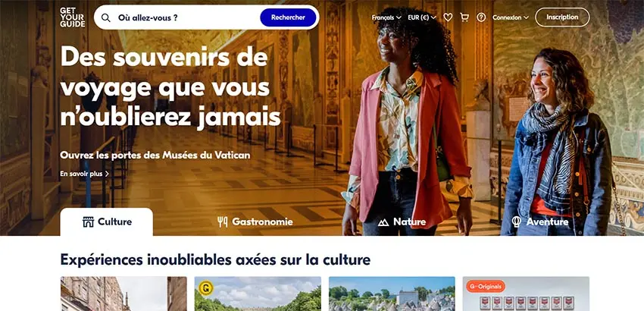Select the Culture tab
This screenshot has height=311, width=644.
click(x=106, y=222)
